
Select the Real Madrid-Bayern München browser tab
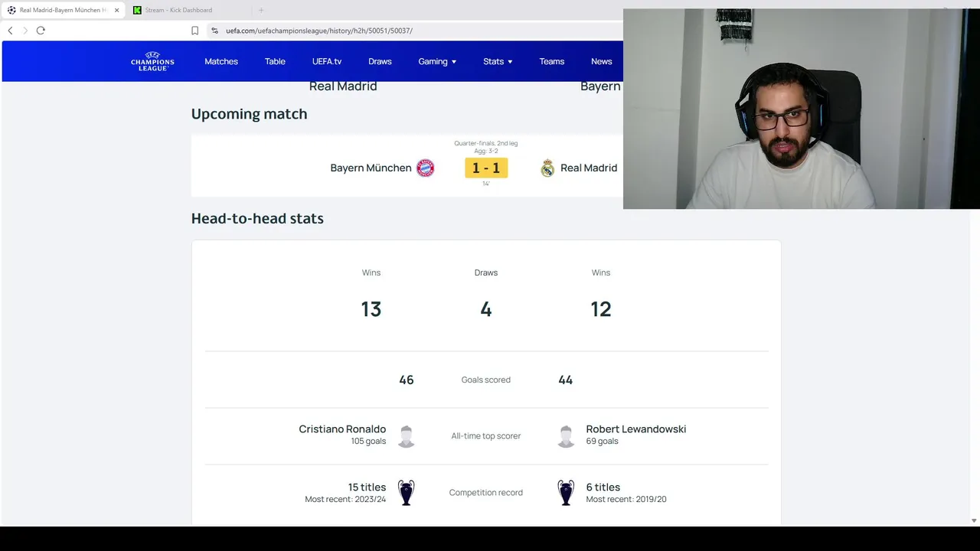(64, 10)
